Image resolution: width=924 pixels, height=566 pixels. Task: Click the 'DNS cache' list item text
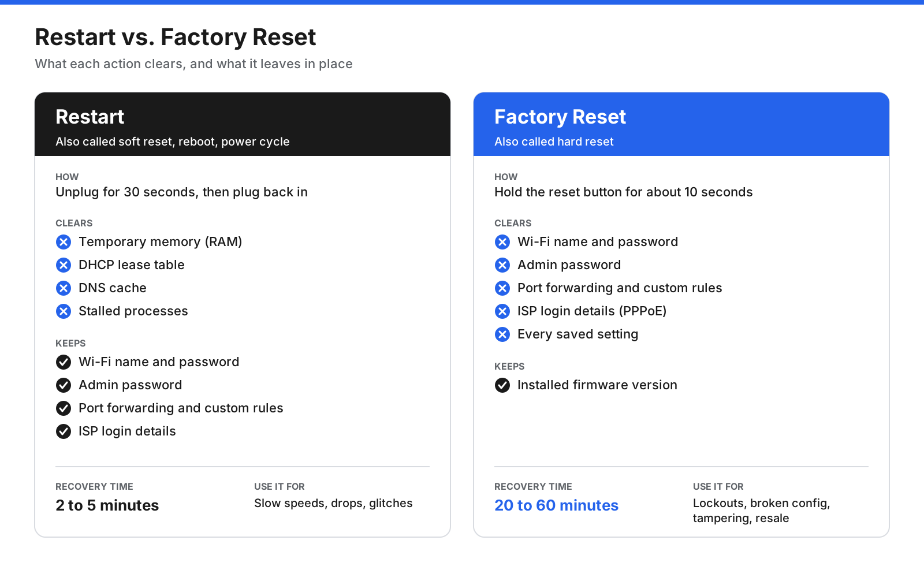click(x=112, y=288)
